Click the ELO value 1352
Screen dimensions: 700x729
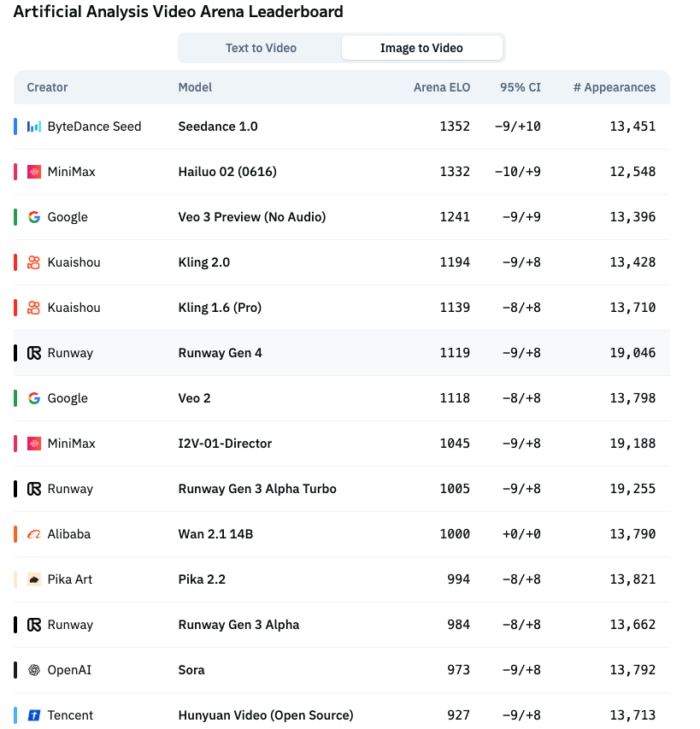(x=455, y=126)
